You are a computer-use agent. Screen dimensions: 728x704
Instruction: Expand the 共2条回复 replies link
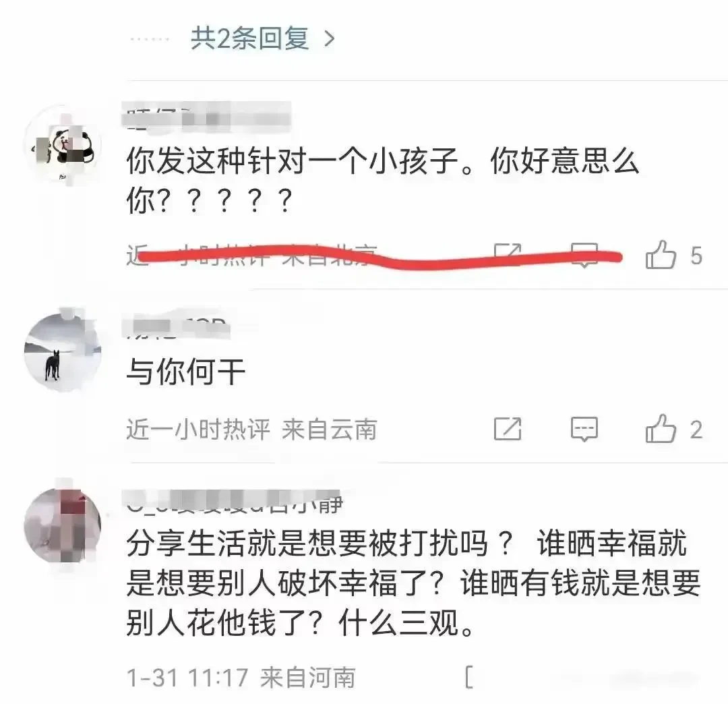(250, 38)
